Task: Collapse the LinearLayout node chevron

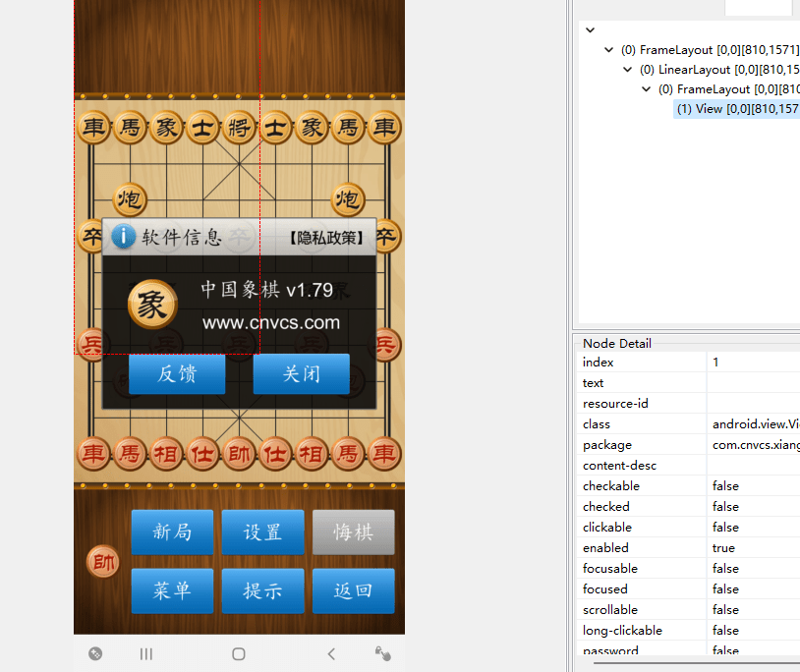Action: (x=628, y=70)
